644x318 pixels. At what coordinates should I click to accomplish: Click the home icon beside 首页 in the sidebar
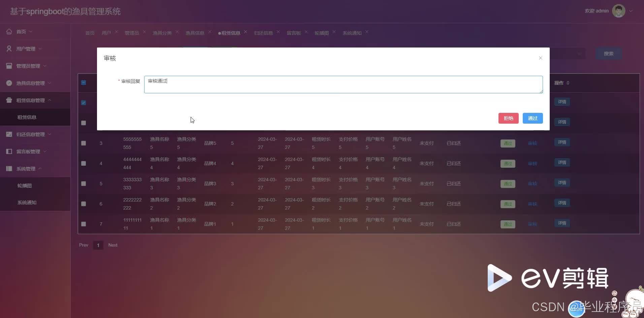click(x=9, y=31)
